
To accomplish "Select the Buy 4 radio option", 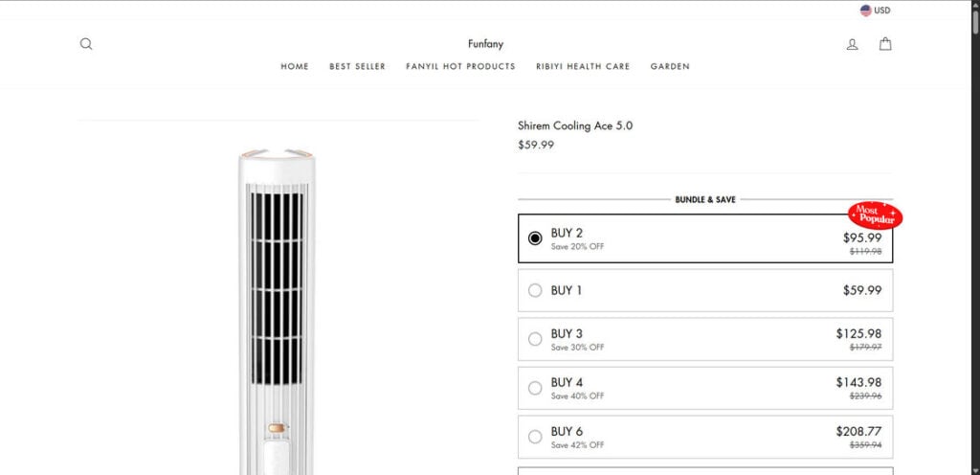I will click(x=535, y=388).
